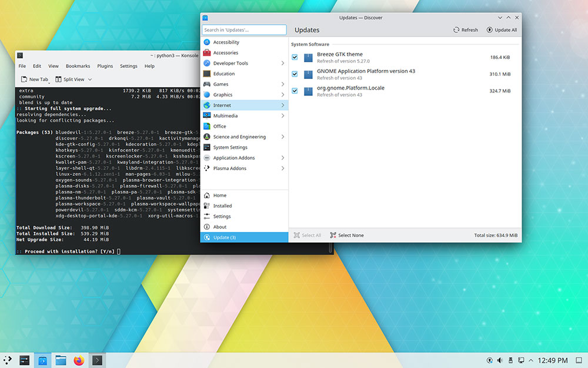Expand the Internet subcategories arrow

283,105
